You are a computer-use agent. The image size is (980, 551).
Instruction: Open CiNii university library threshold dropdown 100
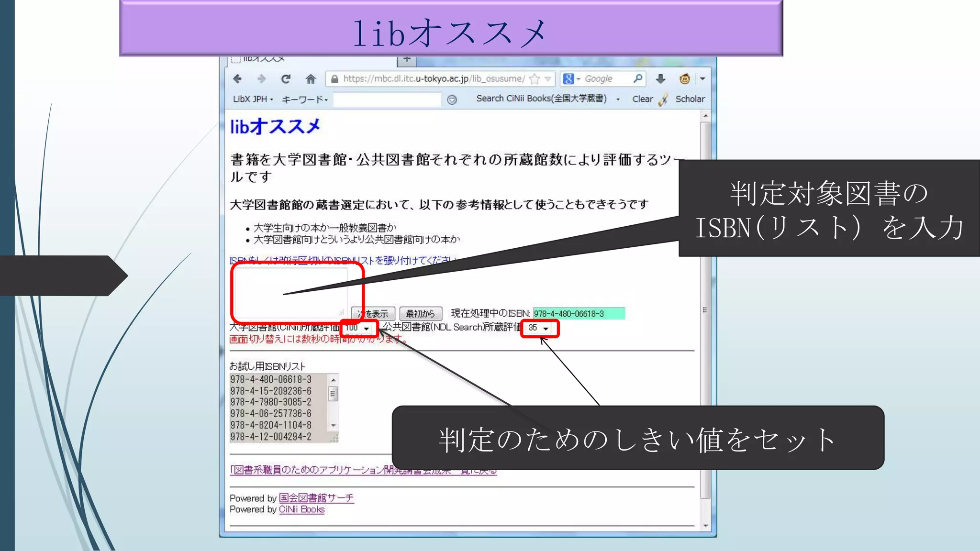coord(358,328)
